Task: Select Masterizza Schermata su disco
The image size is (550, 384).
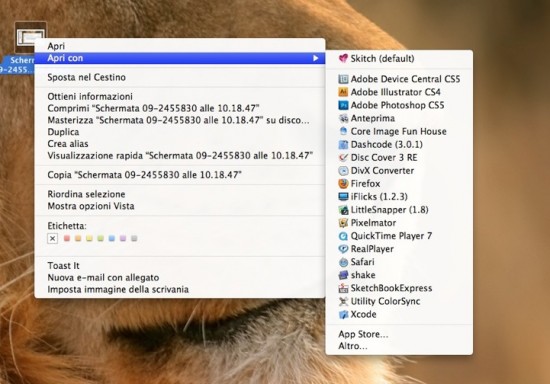Action: coord(180,120)
